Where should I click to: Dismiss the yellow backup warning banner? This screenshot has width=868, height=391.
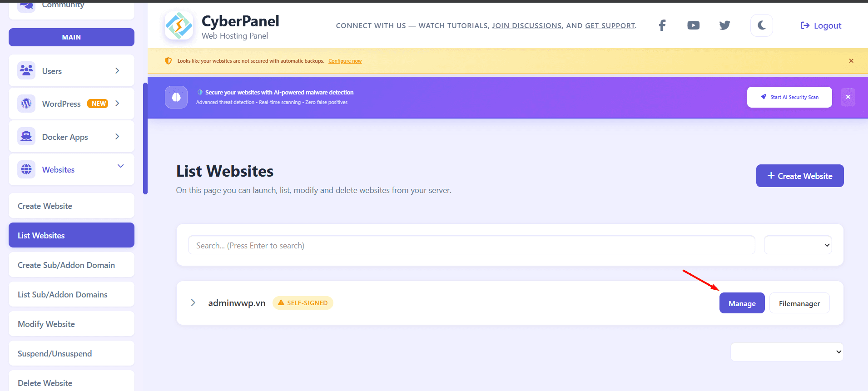[x=851, y=61]
